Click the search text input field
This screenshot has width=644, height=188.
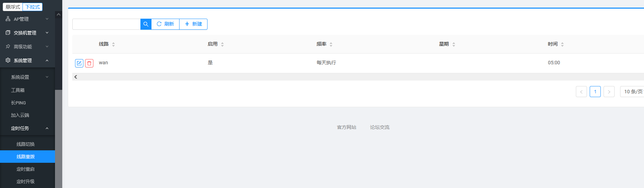(x=106, y=24)
